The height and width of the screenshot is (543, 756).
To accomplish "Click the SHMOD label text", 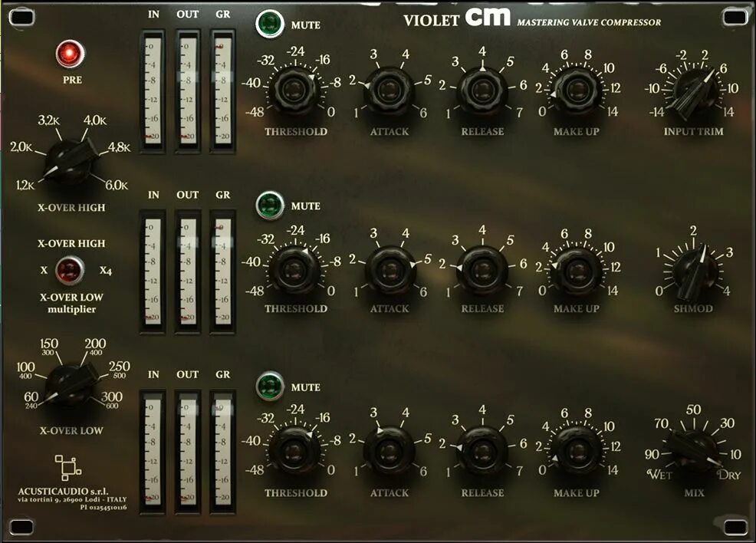I will (693, 308).
